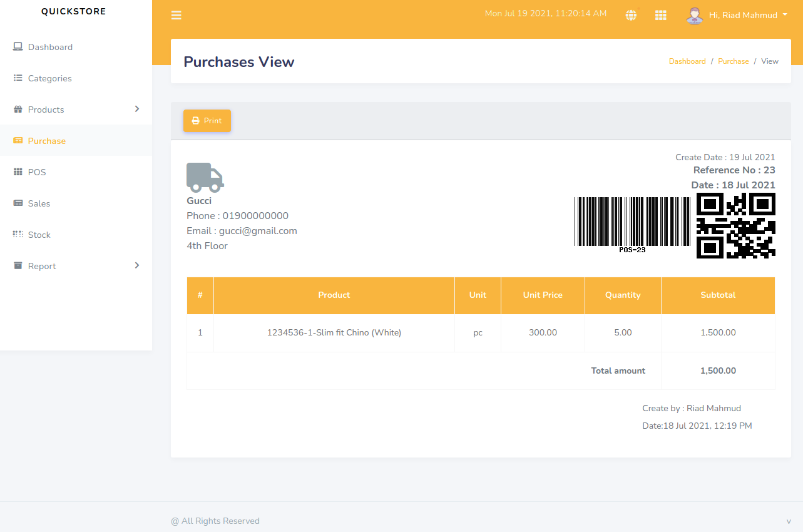Viewport: 803px width, 532px height.
Task: Click 'Date:18 Jul 2021, 12:19 PM'
Action: coord(697,426)
